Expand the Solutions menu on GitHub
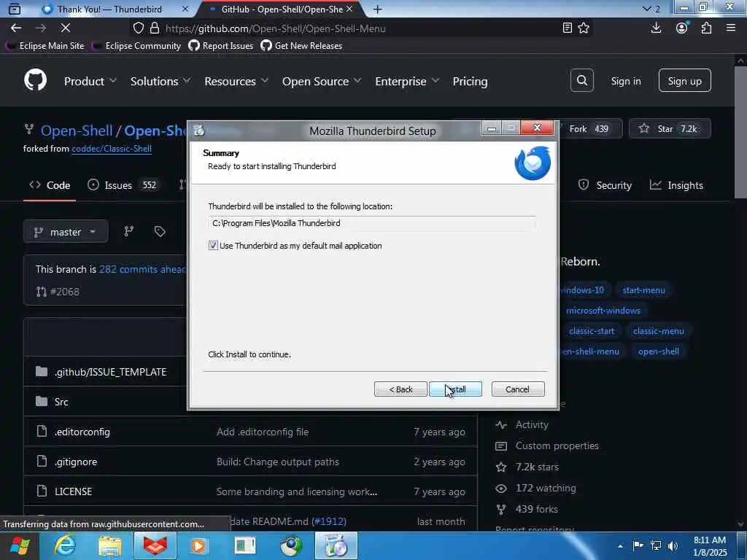Image resolution: width=747 pixels, height=560 pixels. pos(160,82)
